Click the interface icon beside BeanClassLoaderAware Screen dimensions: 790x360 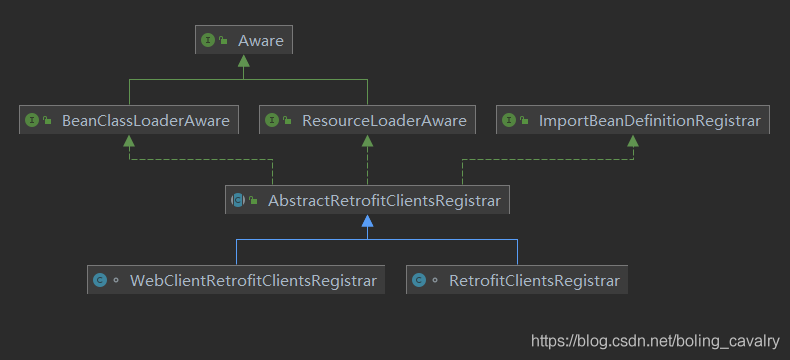pos(32,120)
